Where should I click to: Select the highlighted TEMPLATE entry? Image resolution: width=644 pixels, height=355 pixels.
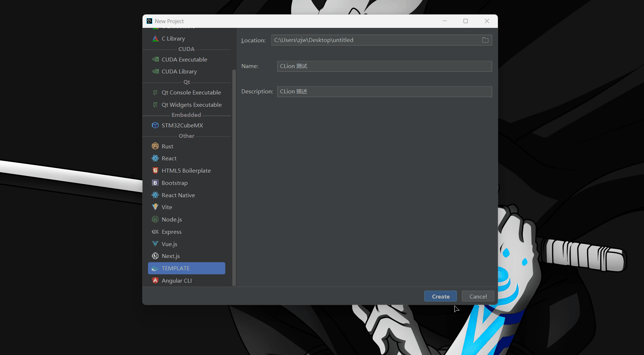point(187,268)
